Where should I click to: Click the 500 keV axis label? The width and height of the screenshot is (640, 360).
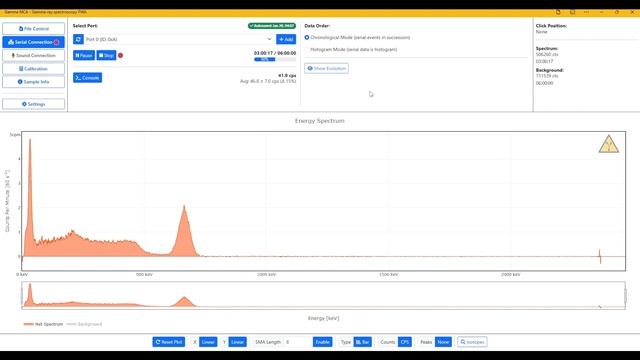pyautogui.click(x=144, y=275)
